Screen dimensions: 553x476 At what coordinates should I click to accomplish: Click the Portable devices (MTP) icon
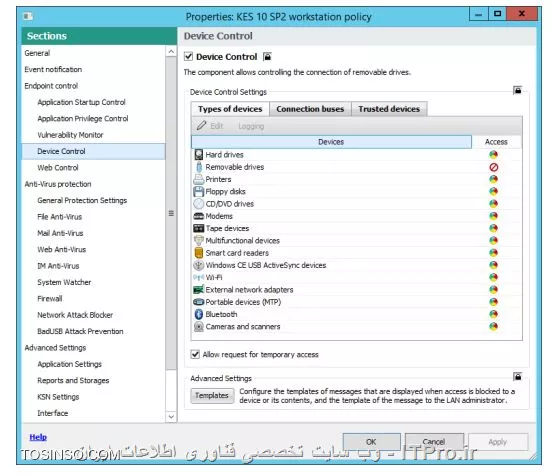click(x=199, y=302)
